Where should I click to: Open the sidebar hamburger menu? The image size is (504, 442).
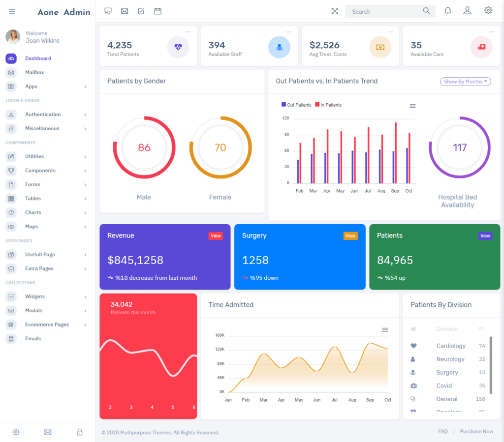tap(12, 11)
